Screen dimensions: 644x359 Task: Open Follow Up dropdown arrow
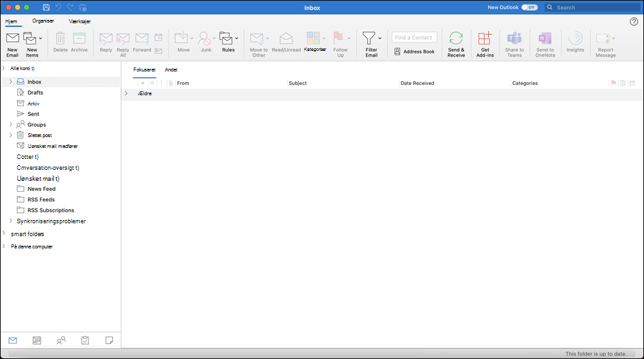coord(349,38)
